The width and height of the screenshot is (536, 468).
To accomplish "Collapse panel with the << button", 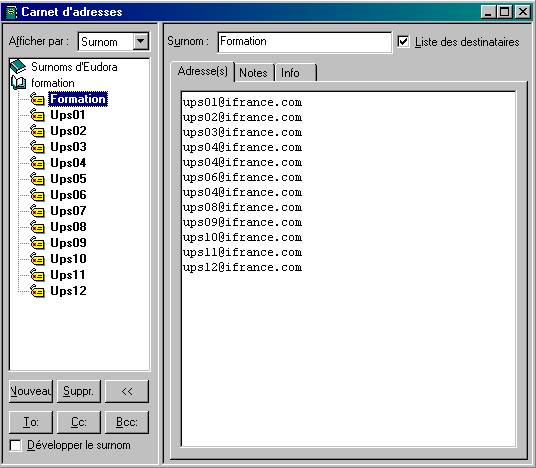I will [x=127, y=391].
